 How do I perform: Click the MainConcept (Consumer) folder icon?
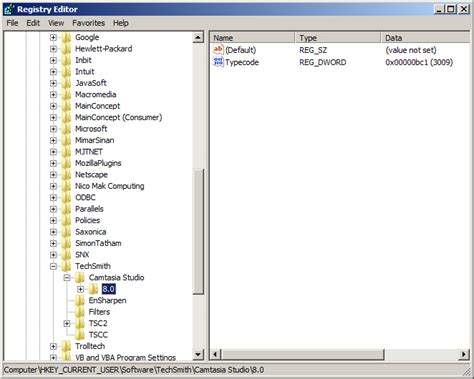[x=67, y=117]
